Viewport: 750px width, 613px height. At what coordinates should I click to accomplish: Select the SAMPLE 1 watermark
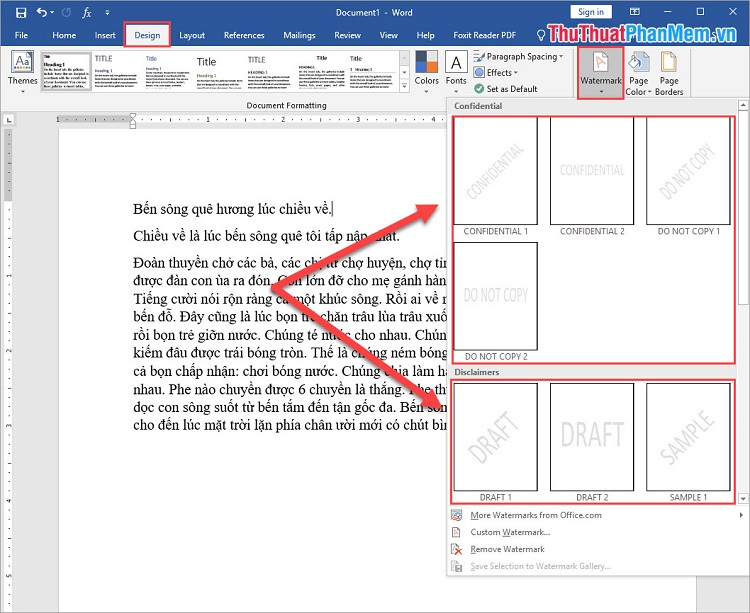688,443
